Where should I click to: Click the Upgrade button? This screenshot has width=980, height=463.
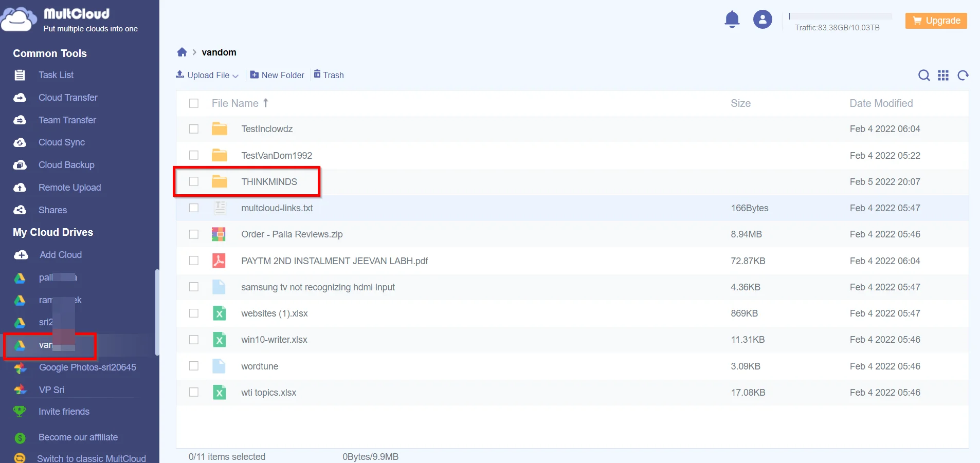pos(936,21)
